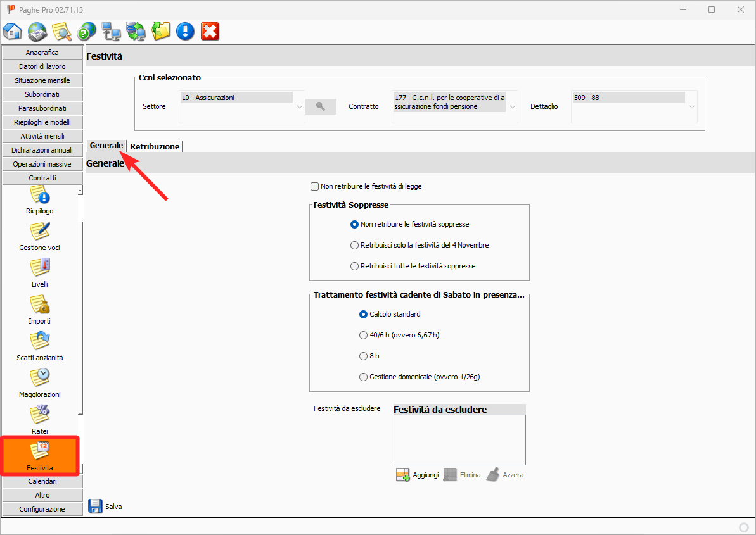Open Gestione voci in the sidebar

click(40, 237)
